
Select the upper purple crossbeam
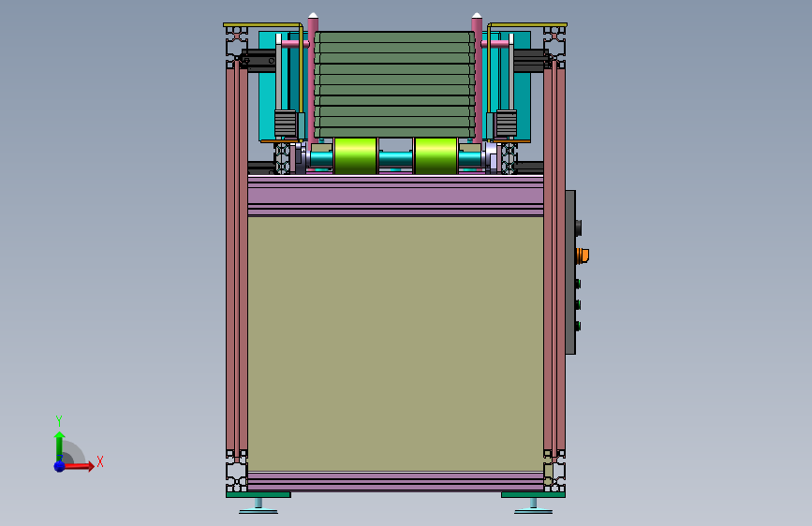coord(395,196)
